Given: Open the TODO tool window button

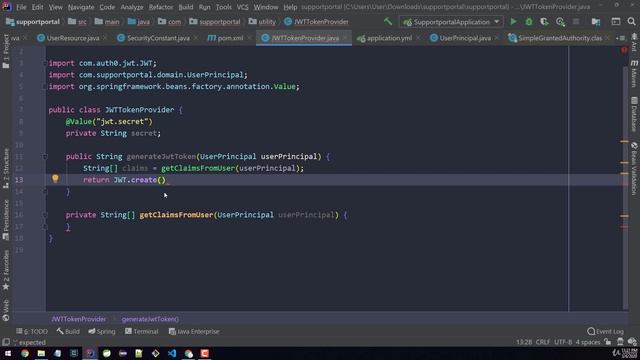Looking at the screenshot, I should click(x=32, y=331).
